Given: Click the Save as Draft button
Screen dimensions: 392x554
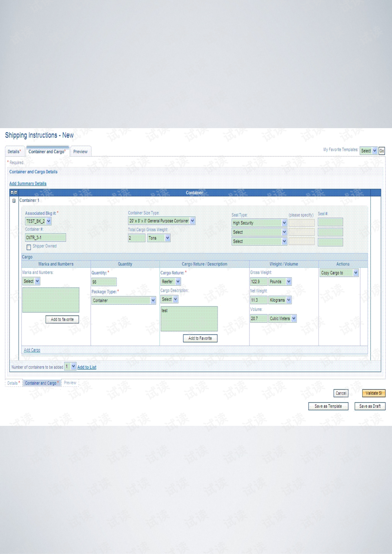Looking at the screenshot, I should coord(370,406).
